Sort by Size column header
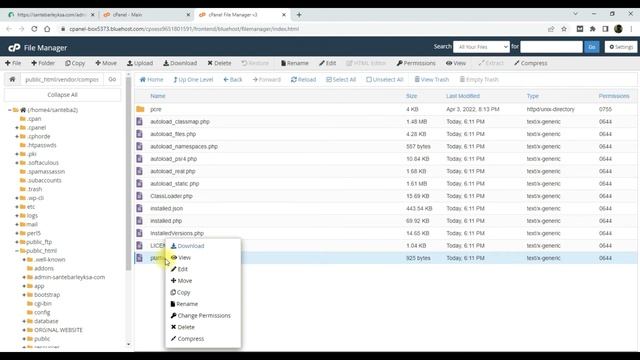 point(411,96)
